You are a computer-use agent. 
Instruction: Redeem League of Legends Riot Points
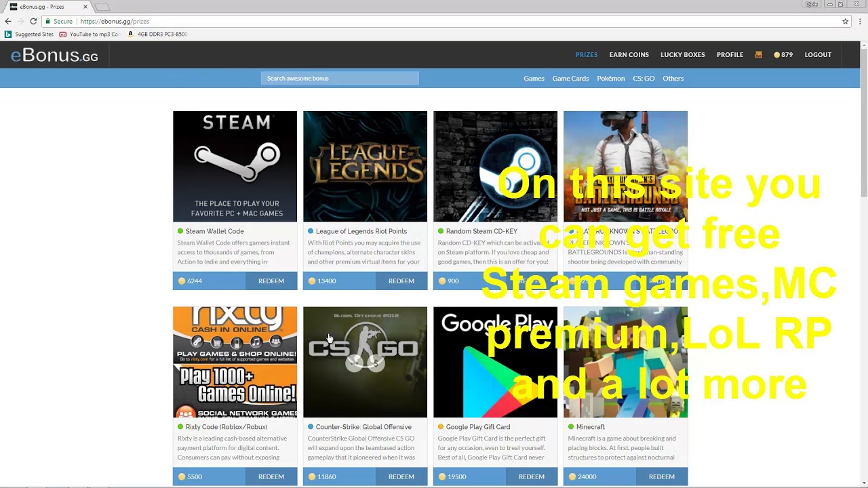coord(401,281)
